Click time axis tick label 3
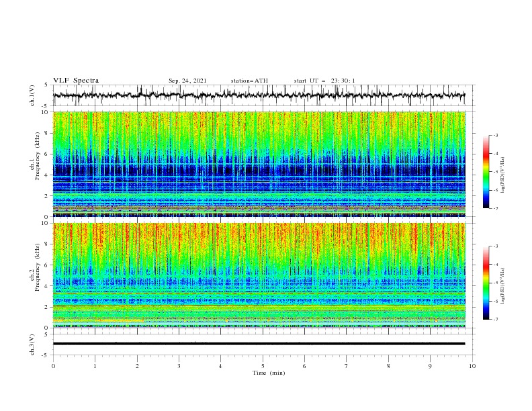532x411 pixels. pyautogui.click(x=179, y=366)
